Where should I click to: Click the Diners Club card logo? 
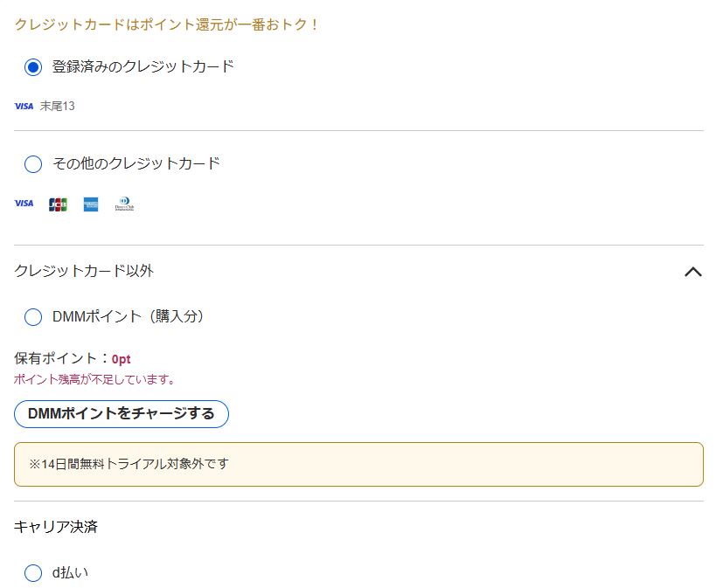click(124, 204)
